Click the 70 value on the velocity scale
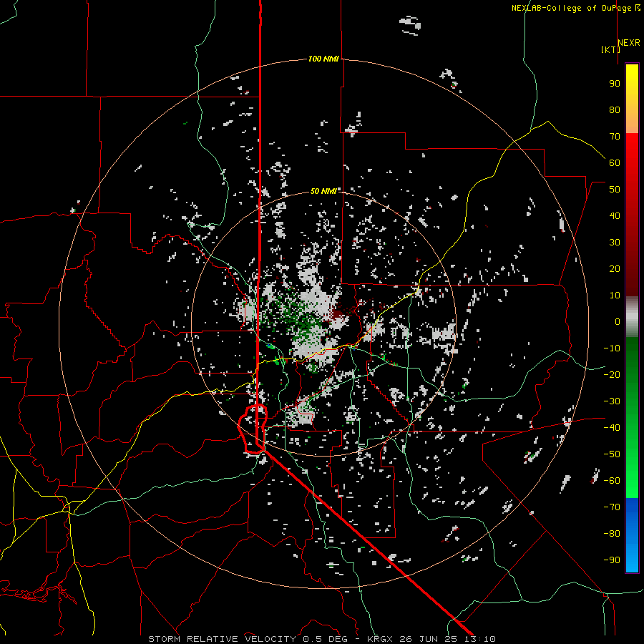The image size is (644, 644). [x=615, y=137]
